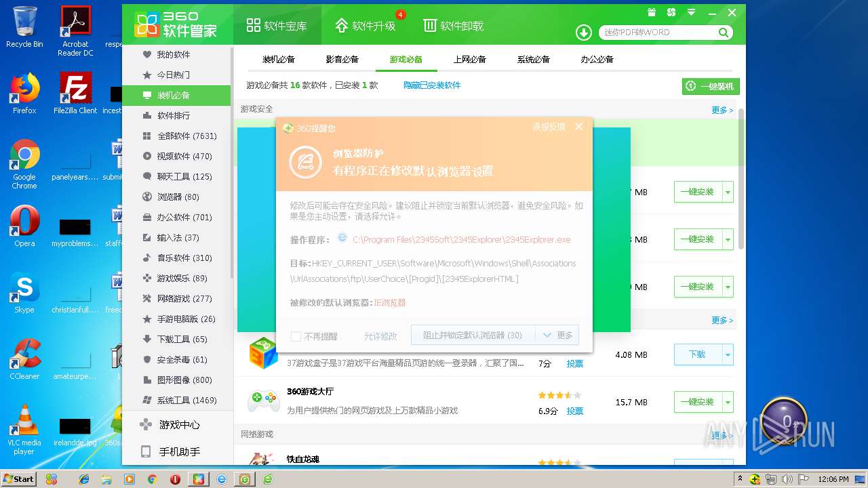Screen dimensions: 868x488
Task: Expand the second 一键安装 dropdown arrow
Action: pos(728,239)
